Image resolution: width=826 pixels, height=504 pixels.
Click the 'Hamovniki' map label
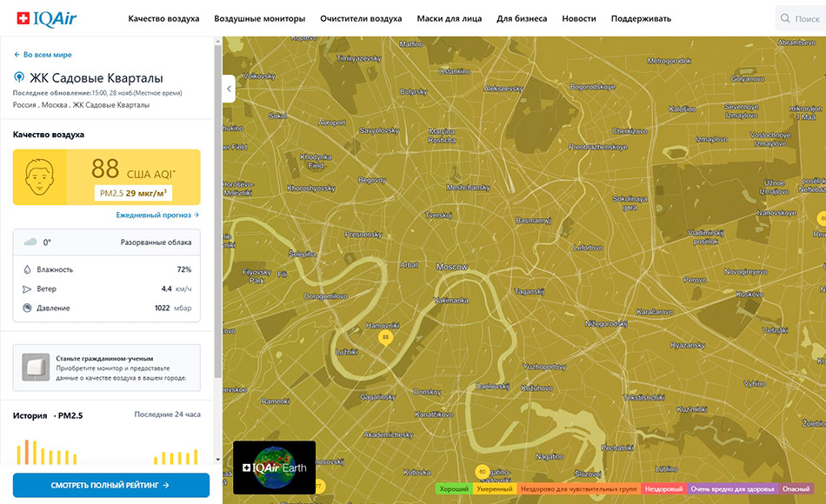tap(383, 326)
